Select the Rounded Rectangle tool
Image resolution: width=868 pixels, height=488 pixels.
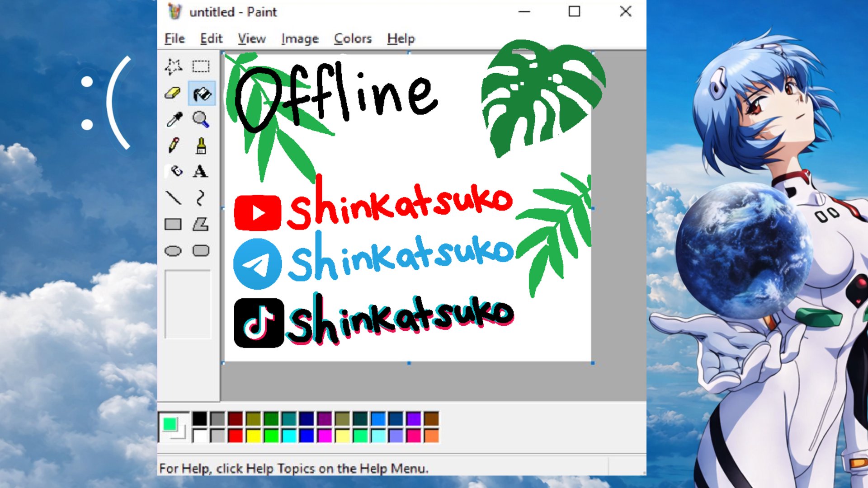(201, 251)
